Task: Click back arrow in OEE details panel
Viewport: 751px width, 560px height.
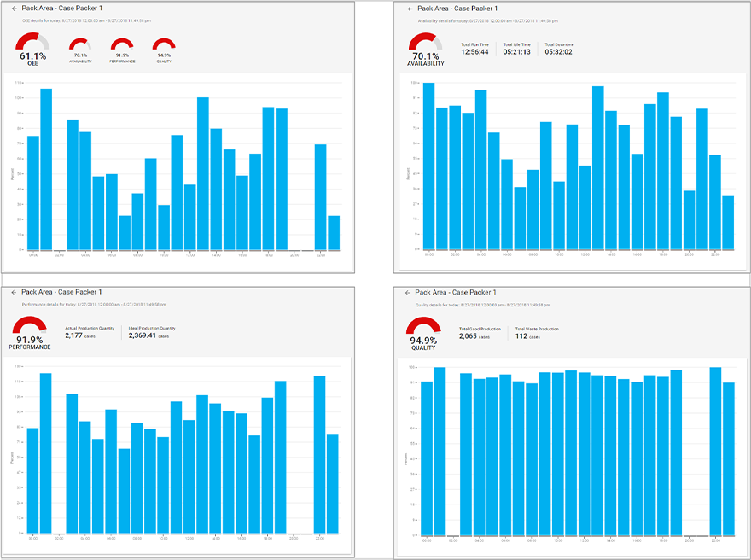Action: [x=14, y=8]
